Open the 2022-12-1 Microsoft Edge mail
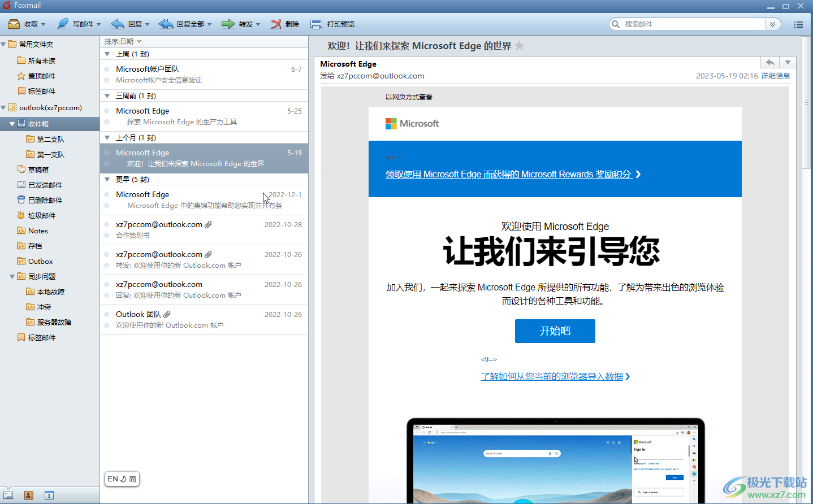This screenshot has width=813, height=504. [x=204, y=200]
